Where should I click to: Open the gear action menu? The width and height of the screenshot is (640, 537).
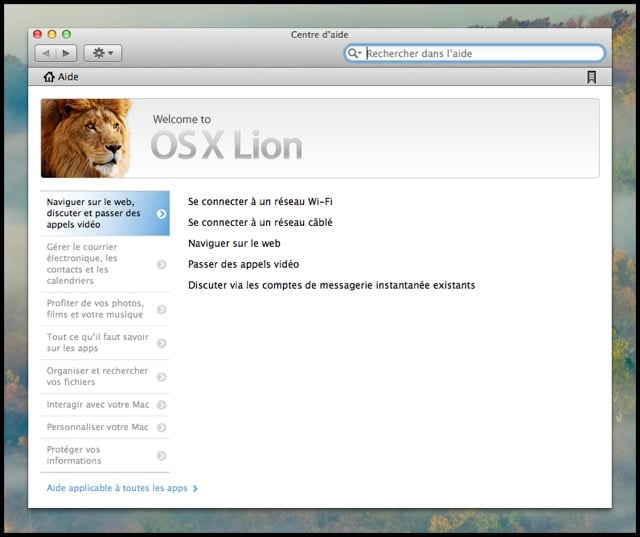pyautogui.click(x=102, y=53)
